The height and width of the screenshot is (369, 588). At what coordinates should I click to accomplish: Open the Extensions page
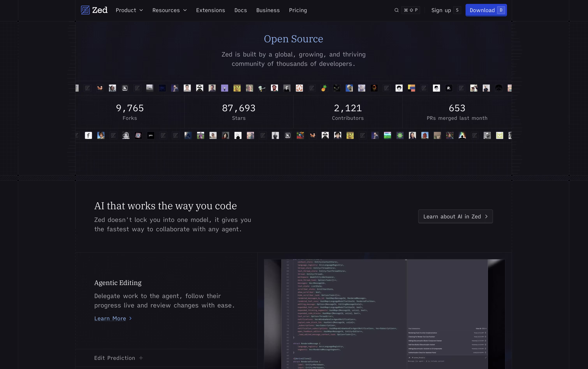(x=210, y=10)
